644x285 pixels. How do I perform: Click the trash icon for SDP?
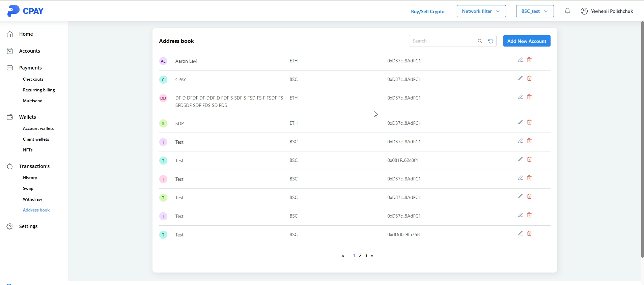click(529, 122)
